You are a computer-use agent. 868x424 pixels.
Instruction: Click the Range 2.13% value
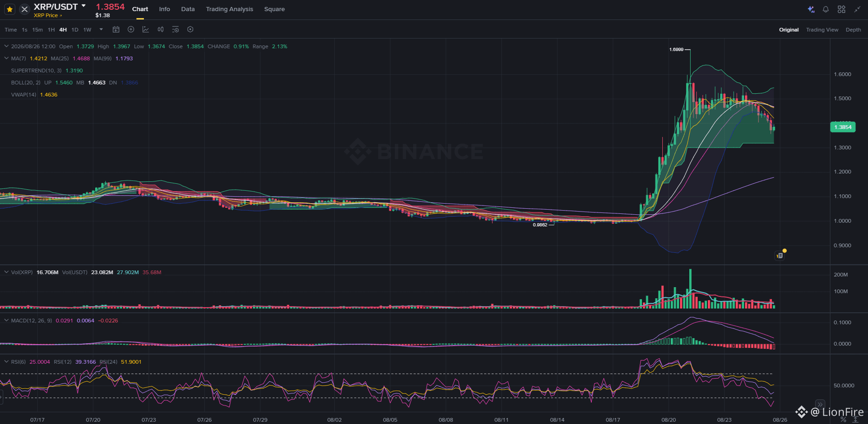click(279, 46)
